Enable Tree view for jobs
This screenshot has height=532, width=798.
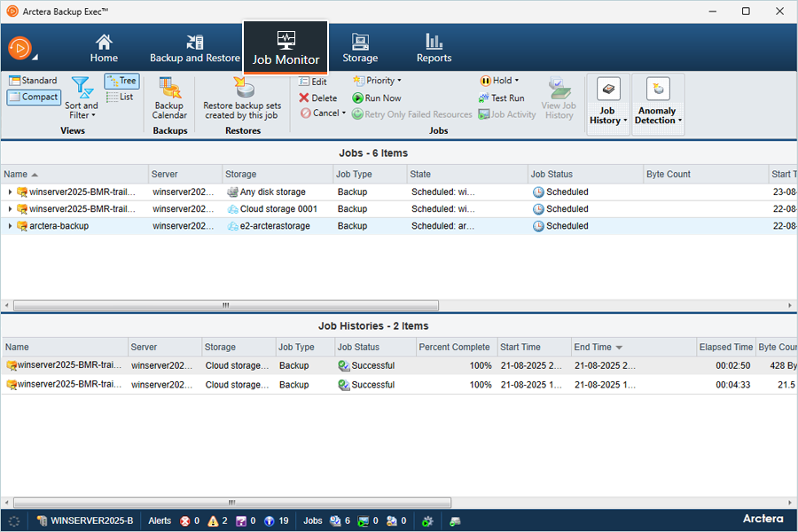(x=122, y=81)
